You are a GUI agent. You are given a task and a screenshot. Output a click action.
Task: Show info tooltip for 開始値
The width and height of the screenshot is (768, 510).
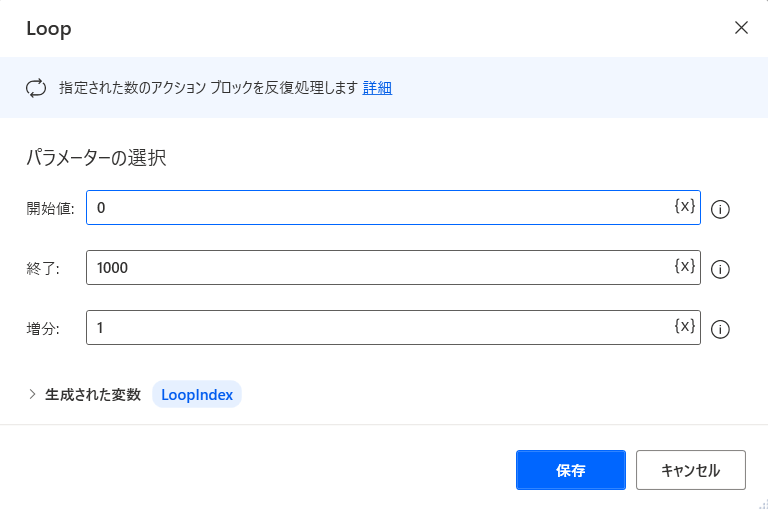click(x=720, y=209)
